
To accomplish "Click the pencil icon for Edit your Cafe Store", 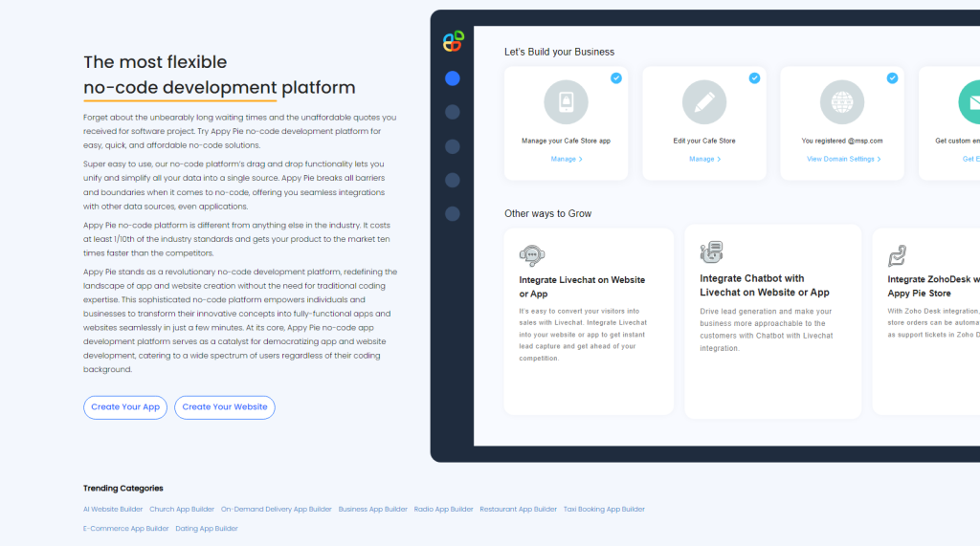I will [x=704, y=102].
